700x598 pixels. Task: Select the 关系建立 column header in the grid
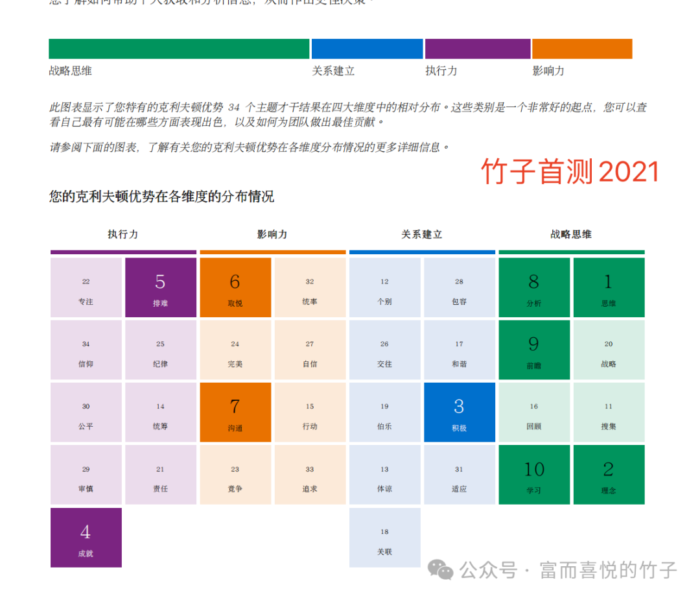[422, 235]
